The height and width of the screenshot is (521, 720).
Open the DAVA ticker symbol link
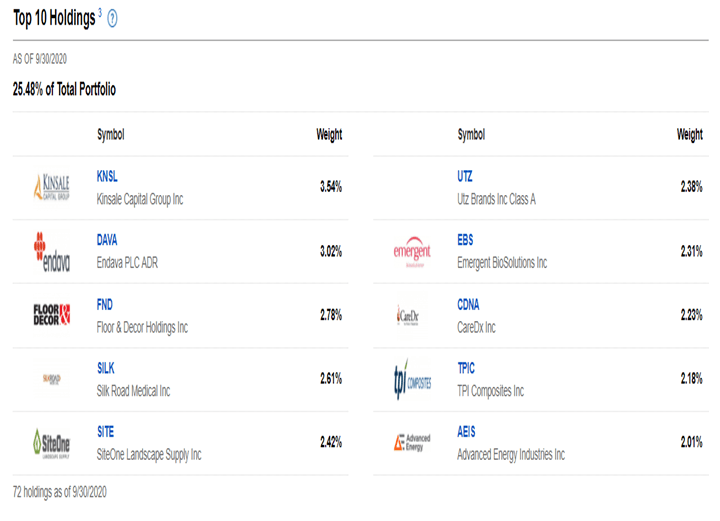[x=107, y=240]
